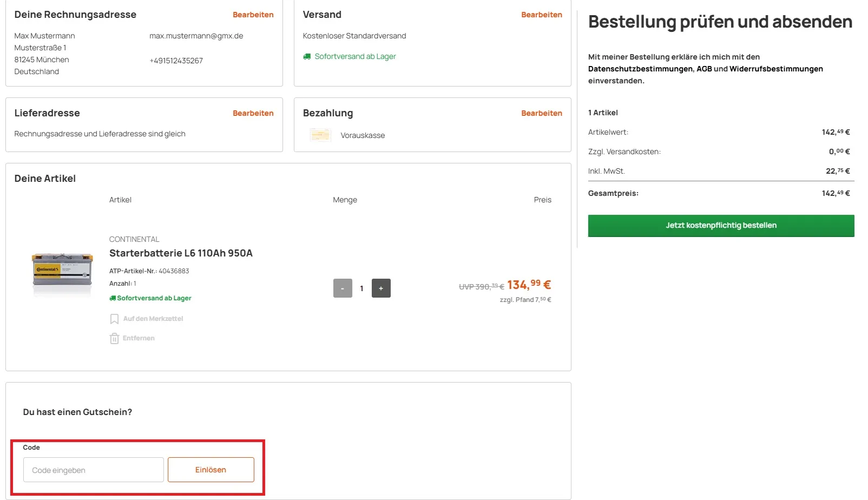
Task: Redeem a voucher with the Einlösen button
Action: tap(211, 470)
